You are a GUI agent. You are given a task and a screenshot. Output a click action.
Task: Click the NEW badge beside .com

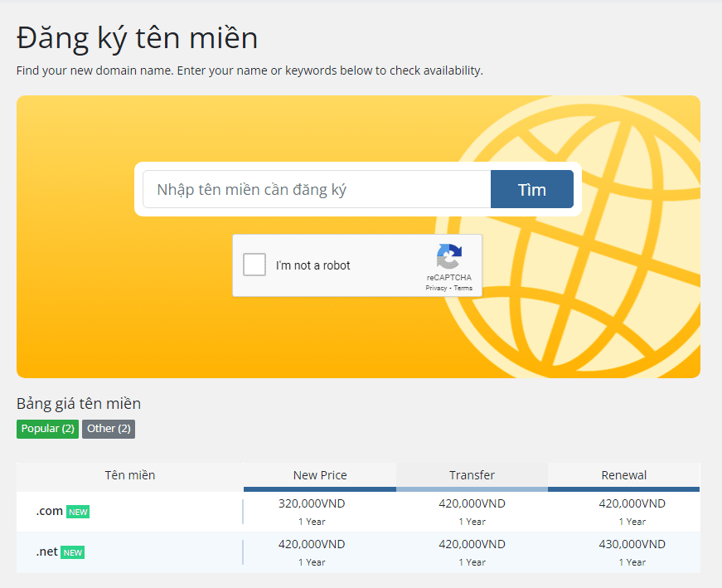[x=78, y=512]
